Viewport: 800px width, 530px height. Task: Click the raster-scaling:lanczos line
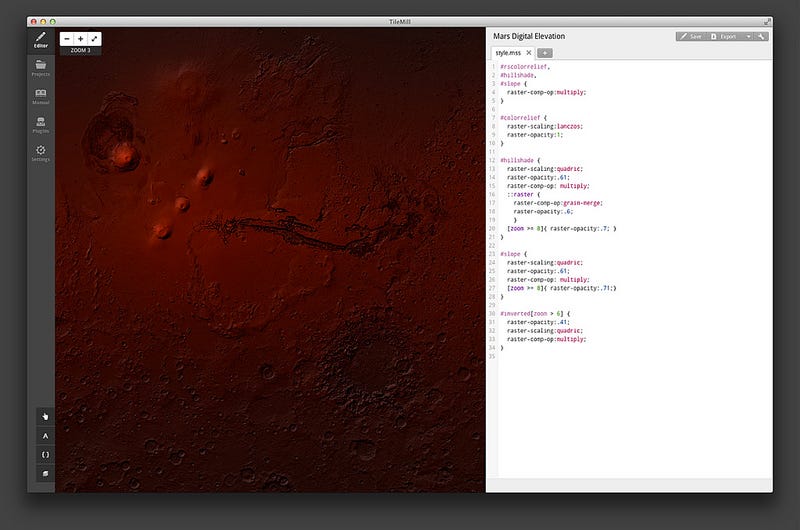(x=545, y=126)
